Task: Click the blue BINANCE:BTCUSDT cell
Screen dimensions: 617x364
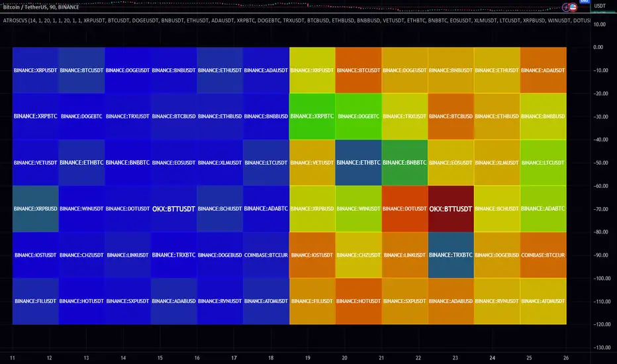Action: pos(81,70)
